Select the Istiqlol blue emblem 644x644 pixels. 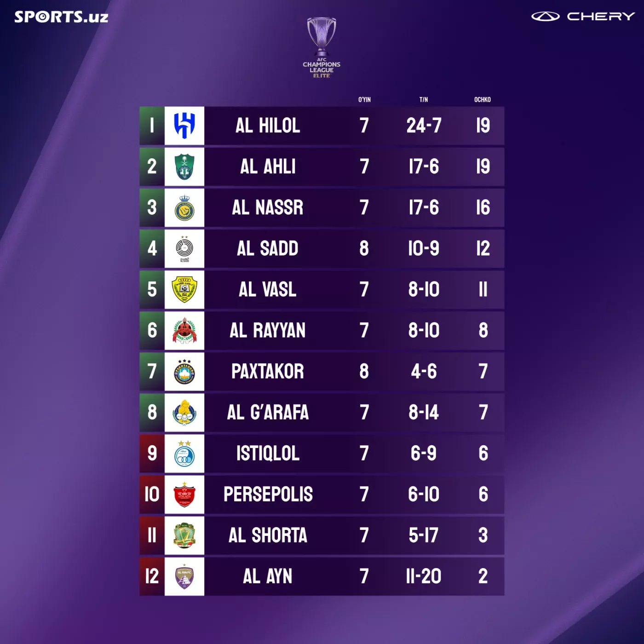(x=184, y=453)
